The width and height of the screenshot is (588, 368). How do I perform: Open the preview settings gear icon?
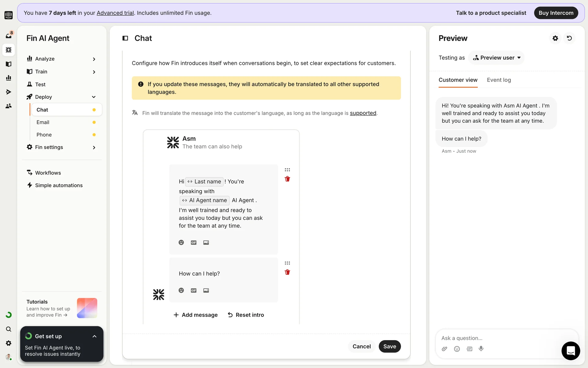pyautogui.click(x=555, y=38)
